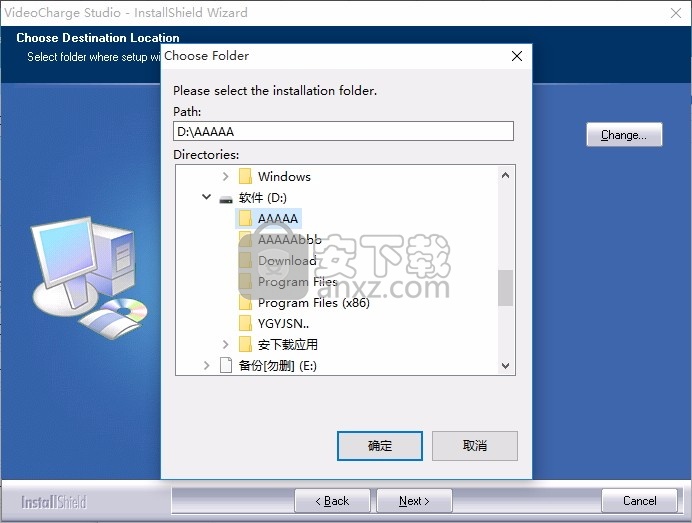Proceed with the Next button
The width and height of the screenshot is (692, 523).
pos(414,501)
